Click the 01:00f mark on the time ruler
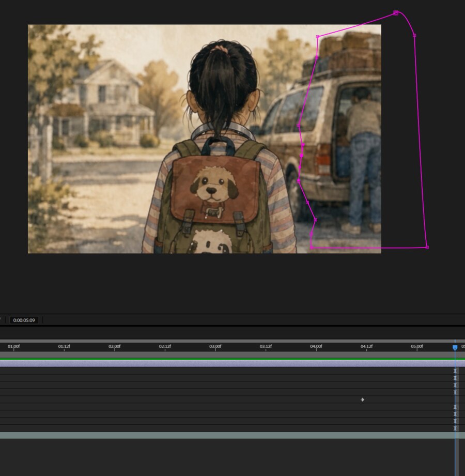465x476 pixels. tap(13, 346)
